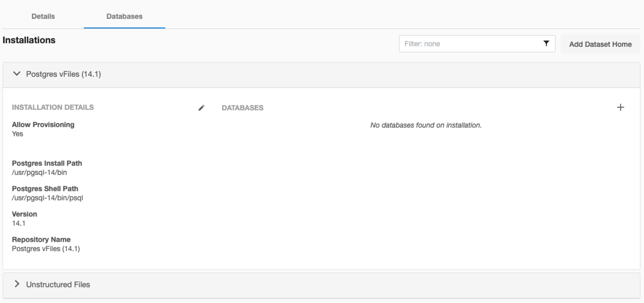The width and height of the screenshot is (644, 303).
Task: Expand the Unstructured Files section chevron
Action: 17,284
